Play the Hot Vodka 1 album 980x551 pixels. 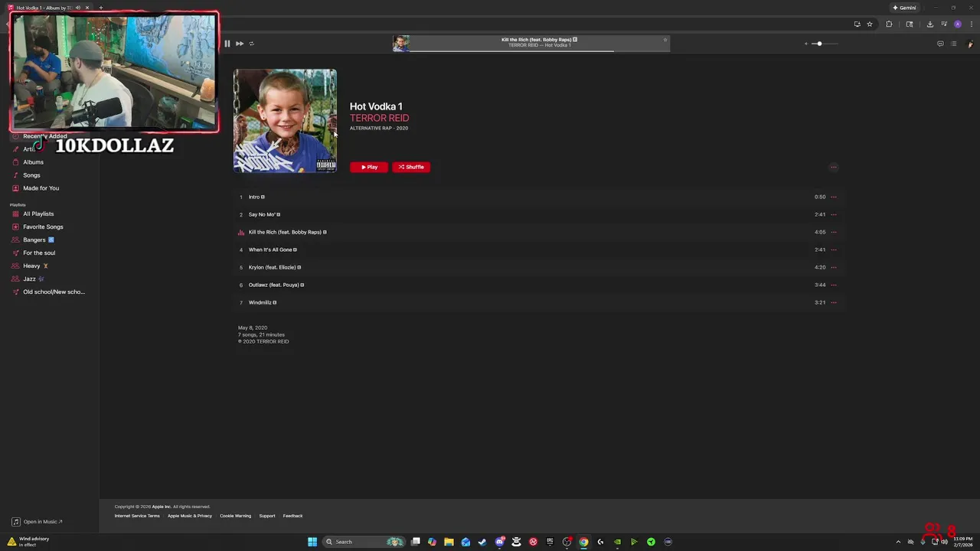pyautogui.click(x=369, y=167)
